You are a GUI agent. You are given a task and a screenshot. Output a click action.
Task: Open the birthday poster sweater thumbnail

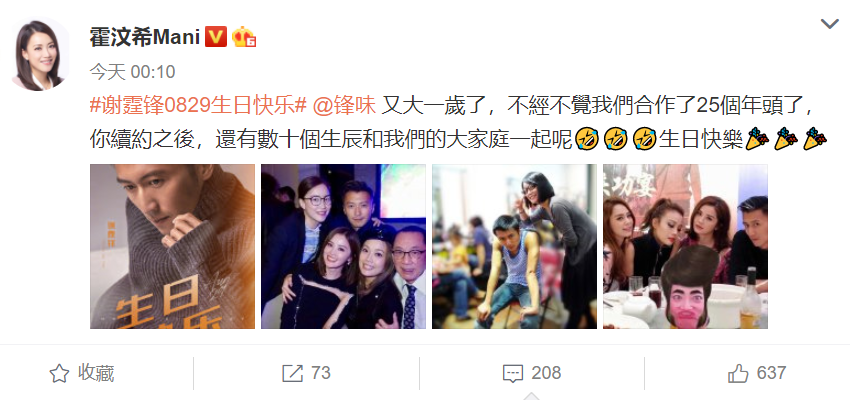click(x=172, y=247)
